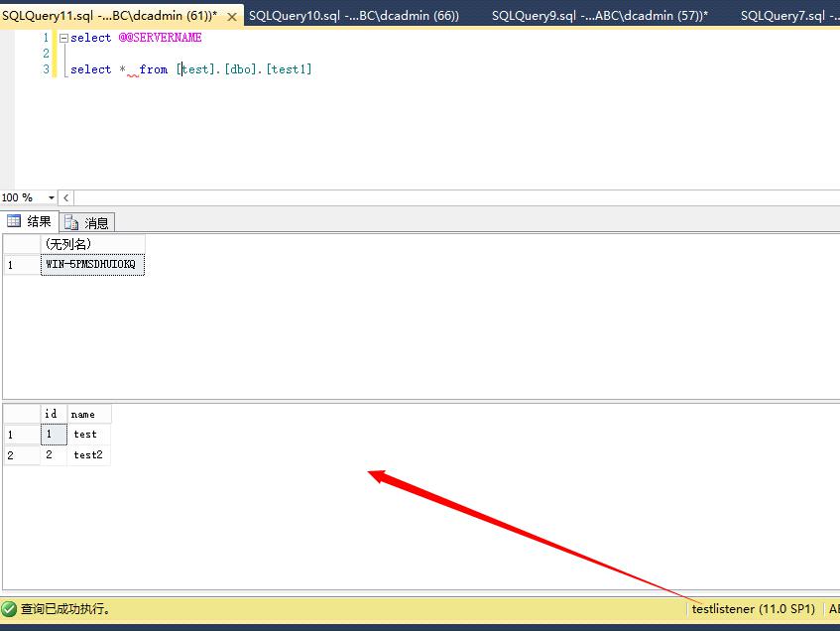Click the [test1] table name in query
840x631 pixels.
[289, 69]
